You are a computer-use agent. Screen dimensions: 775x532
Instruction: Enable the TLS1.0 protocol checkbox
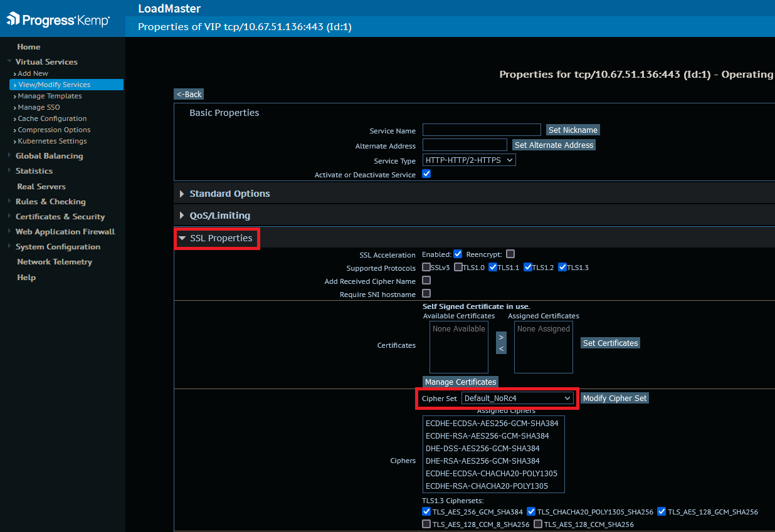tap(458, 267)
